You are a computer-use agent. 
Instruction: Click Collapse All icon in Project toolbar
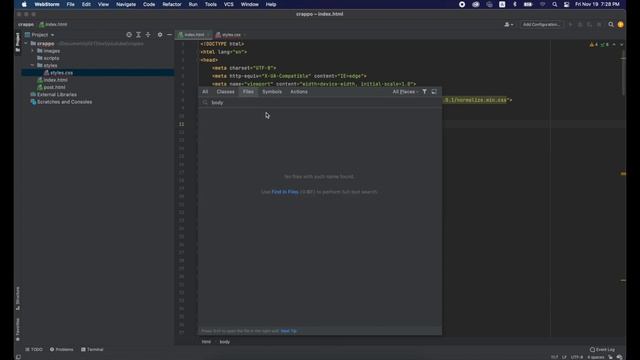click(148, 35)
